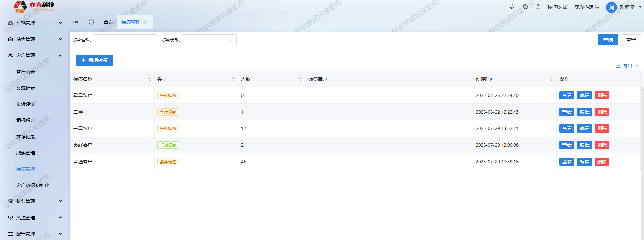The image size is (644, 240).
Task: Sort by 创建时间 column
Action: coord(552,79)
